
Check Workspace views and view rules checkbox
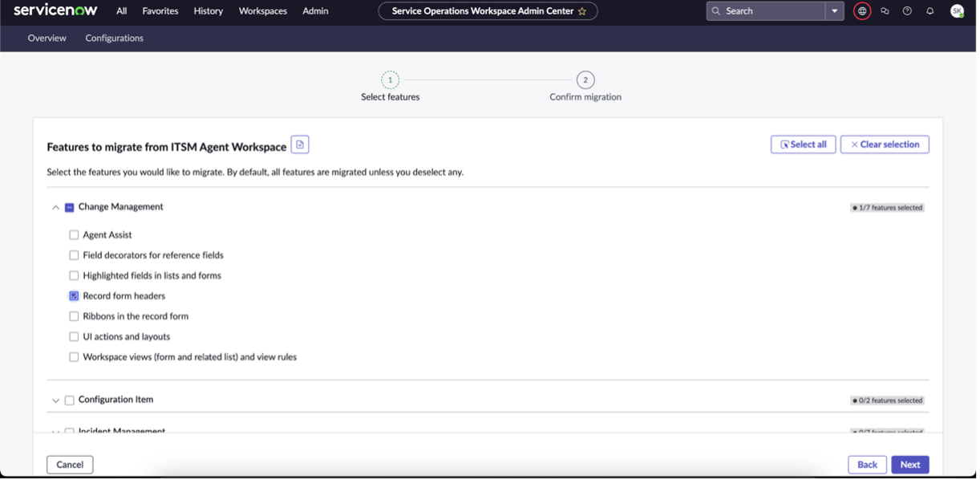[74, 358]
